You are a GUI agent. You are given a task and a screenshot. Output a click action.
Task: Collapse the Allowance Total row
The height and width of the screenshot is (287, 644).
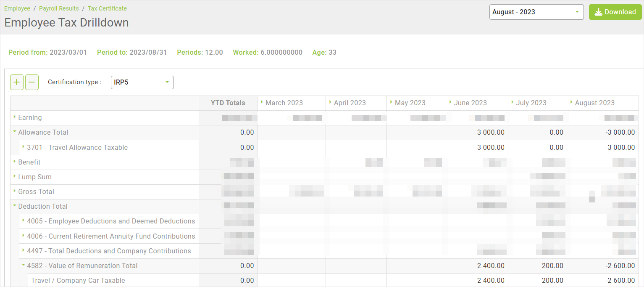[x=15, y=132]
